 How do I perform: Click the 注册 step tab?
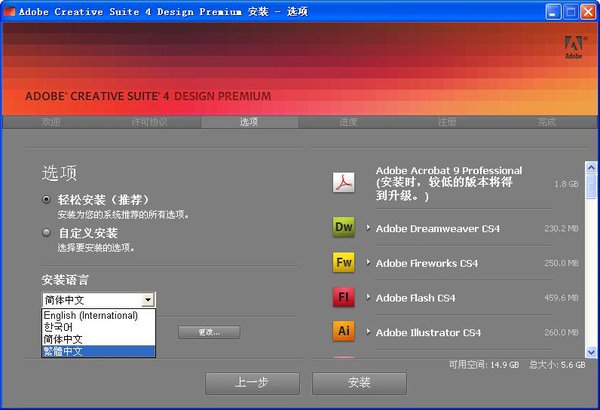point(447,122)
